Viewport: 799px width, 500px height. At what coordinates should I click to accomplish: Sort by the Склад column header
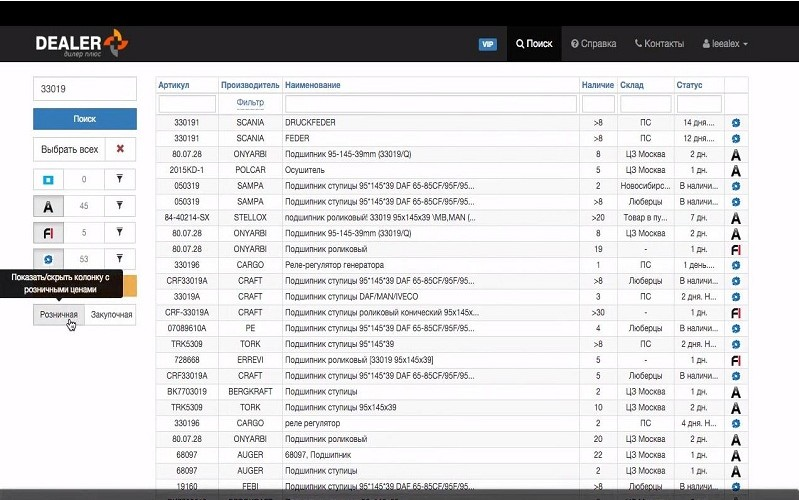632,85
